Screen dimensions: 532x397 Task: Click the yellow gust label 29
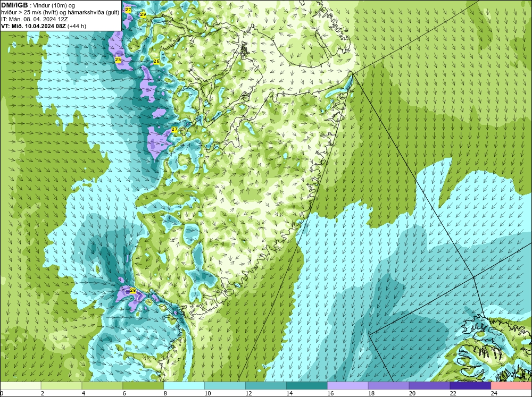[x=143, y=14]
